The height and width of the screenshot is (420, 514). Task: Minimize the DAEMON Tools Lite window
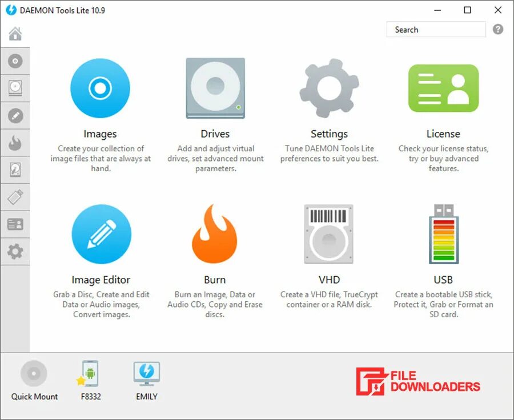tap(437, 10)
